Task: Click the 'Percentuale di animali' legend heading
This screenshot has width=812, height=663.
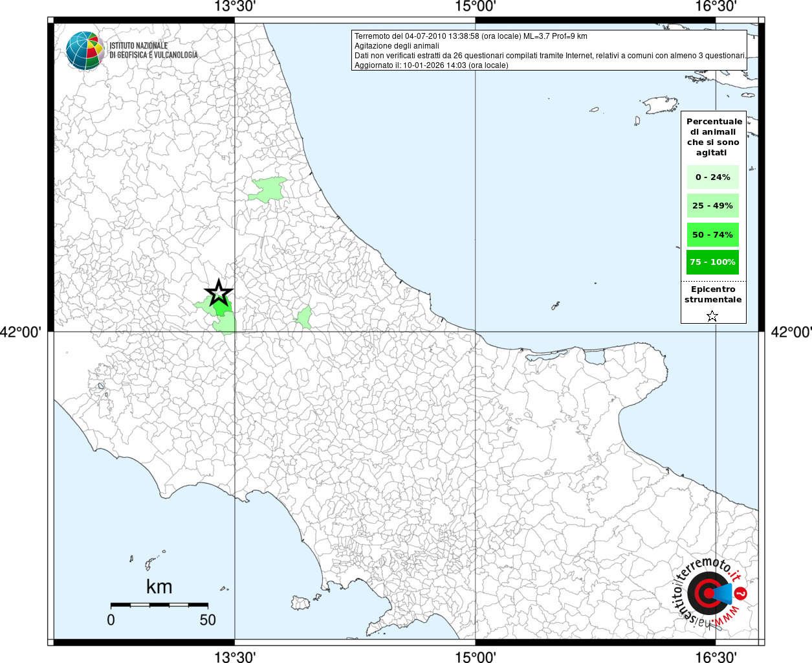Action: [x=714, y=137]
